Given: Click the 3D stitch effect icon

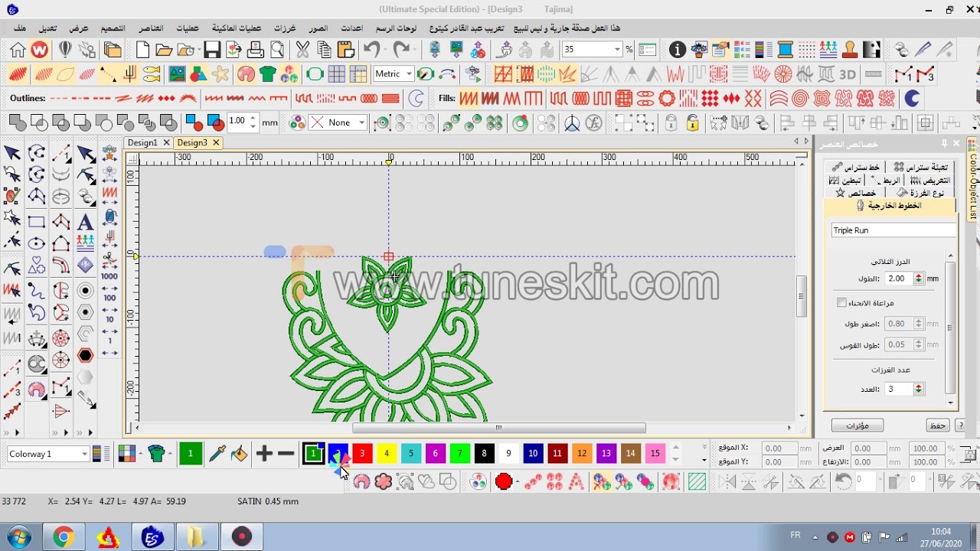Looking at the screenshot, I should [x=848, y=75].
